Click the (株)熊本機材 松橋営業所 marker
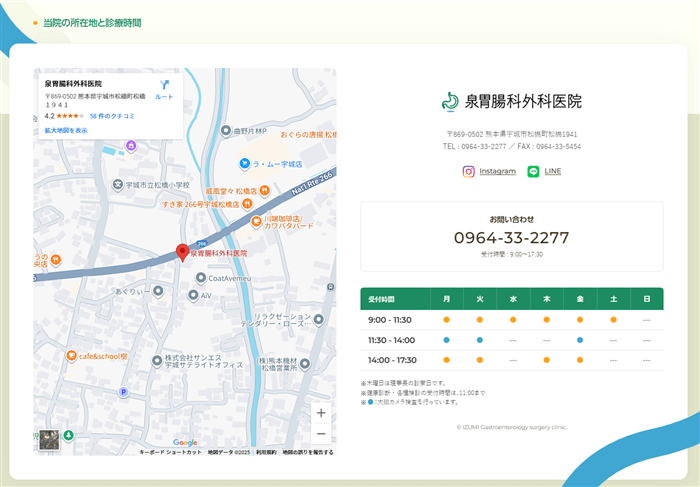 [305, 364]
